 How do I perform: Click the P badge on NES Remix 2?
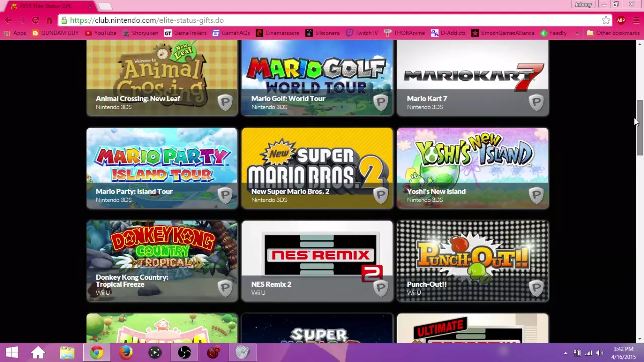[x=381, y=288]
